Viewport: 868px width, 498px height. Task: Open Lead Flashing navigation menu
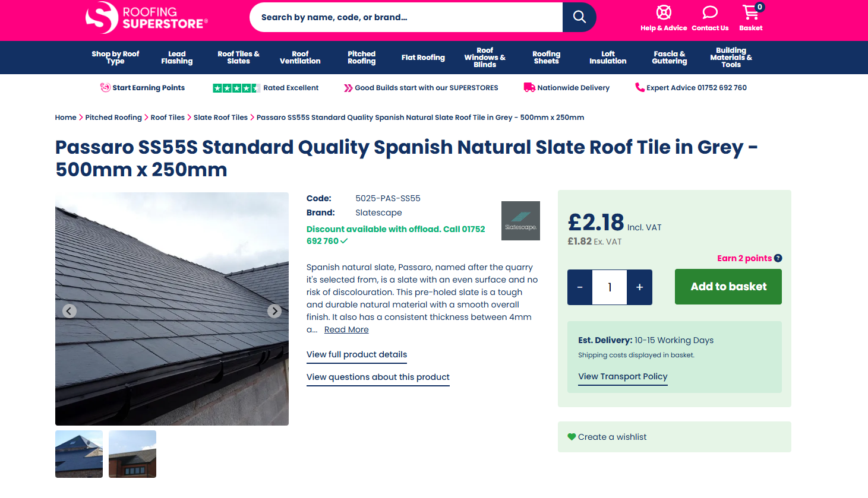coord(177,58)
